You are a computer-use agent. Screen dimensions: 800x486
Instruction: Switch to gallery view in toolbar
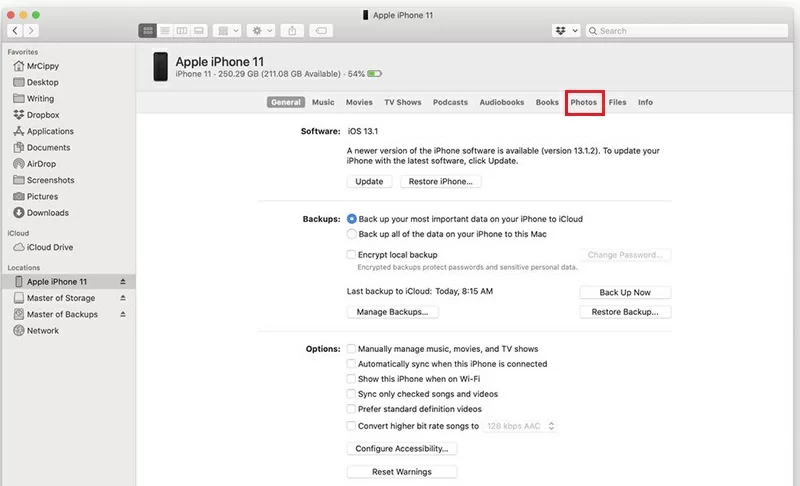pos(199,31)
